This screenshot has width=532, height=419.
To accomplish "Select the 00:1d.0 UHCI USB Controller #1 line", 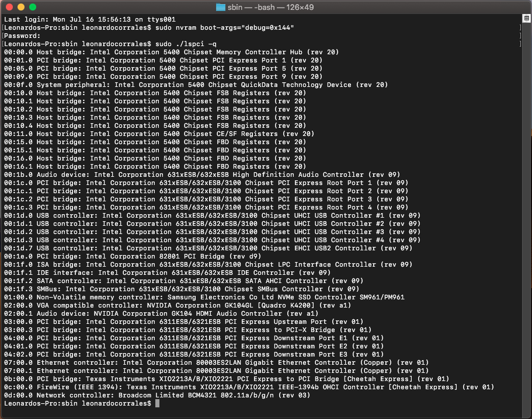I will tap(213, 215).
